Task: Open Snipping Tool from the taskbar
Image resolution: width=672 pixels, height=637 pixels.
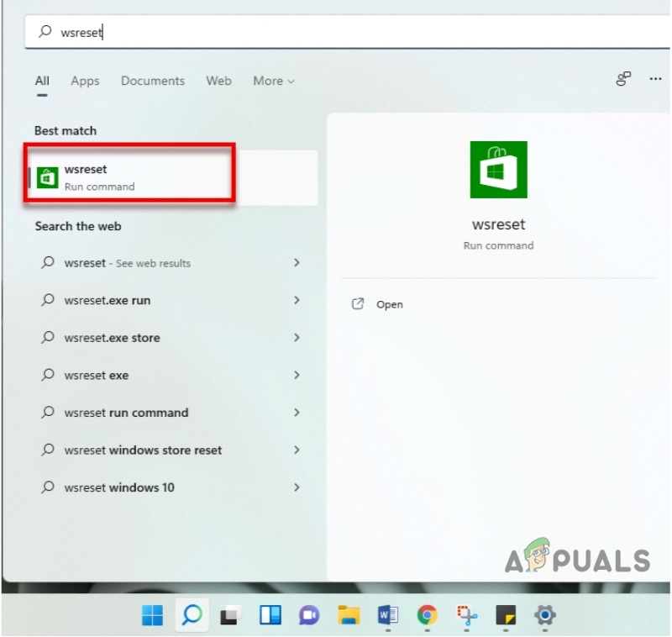Action: [x=467, y=615]
